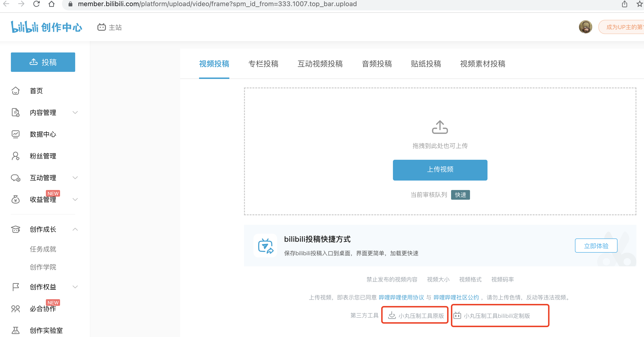Open 任务成就 under 创作成长
The image size is (644, 337).
pyautogui.click(x=43, y=249)
